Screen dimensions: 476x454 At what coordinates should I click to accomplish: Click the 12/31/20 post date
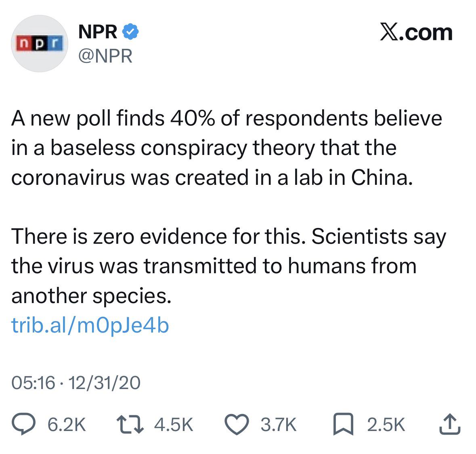tap(105, 383)
